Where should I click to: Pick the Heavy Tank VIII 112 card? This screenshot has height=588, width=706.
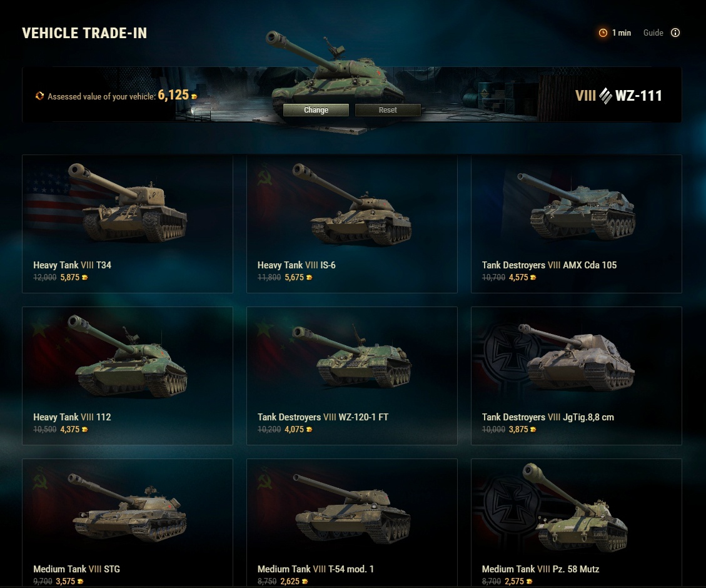click(128, 376)
